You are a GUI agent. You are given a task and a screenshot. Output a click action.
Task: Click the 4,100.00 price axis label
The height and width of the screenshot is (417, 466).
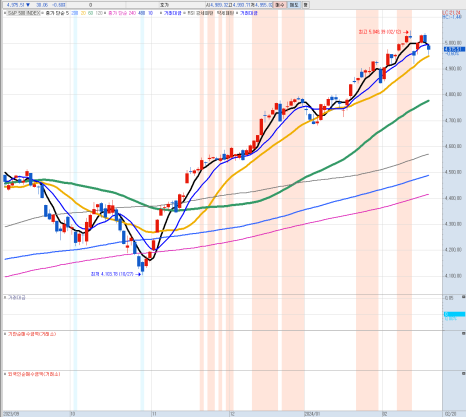click(x=453, y=276)
